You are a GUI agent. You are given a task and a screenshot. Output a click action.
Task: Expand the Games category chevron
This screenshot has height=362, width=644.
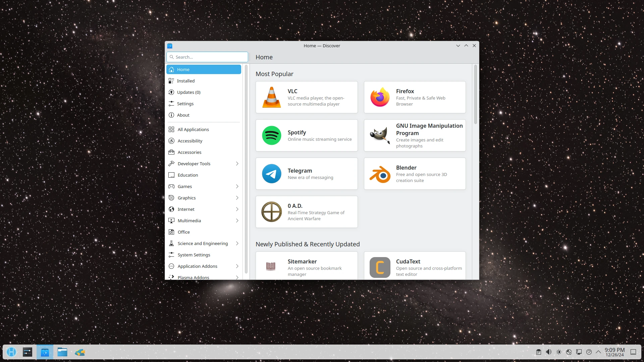click(237, 186)
